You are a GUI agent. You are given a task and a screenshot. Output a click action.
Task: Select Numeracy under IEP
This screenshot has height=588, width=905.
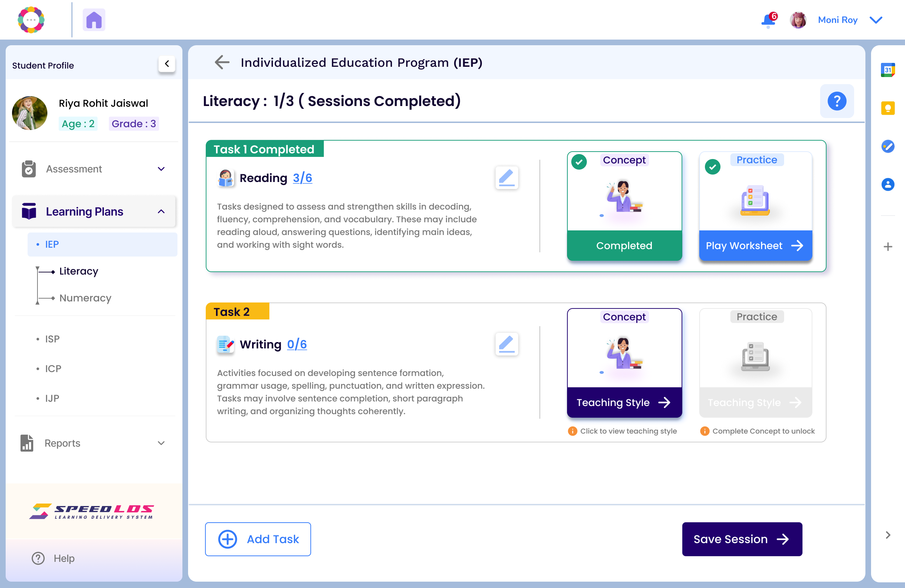click(85, 298)
